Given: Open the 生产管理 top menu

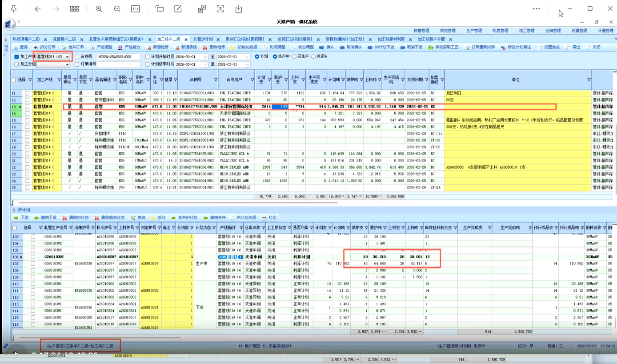Looking at the screenshot, I should click(474, 31).
